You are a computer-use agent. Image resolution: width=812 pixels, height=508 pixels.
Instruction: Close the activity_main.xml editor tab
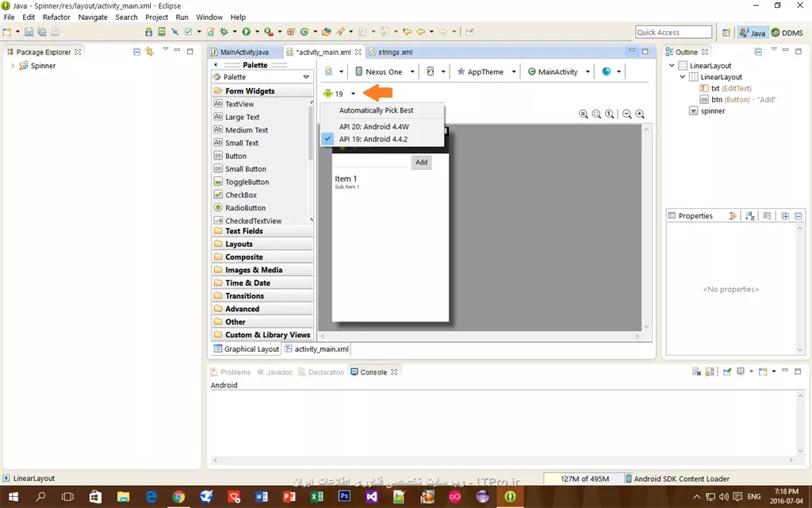tap(358, 52)
